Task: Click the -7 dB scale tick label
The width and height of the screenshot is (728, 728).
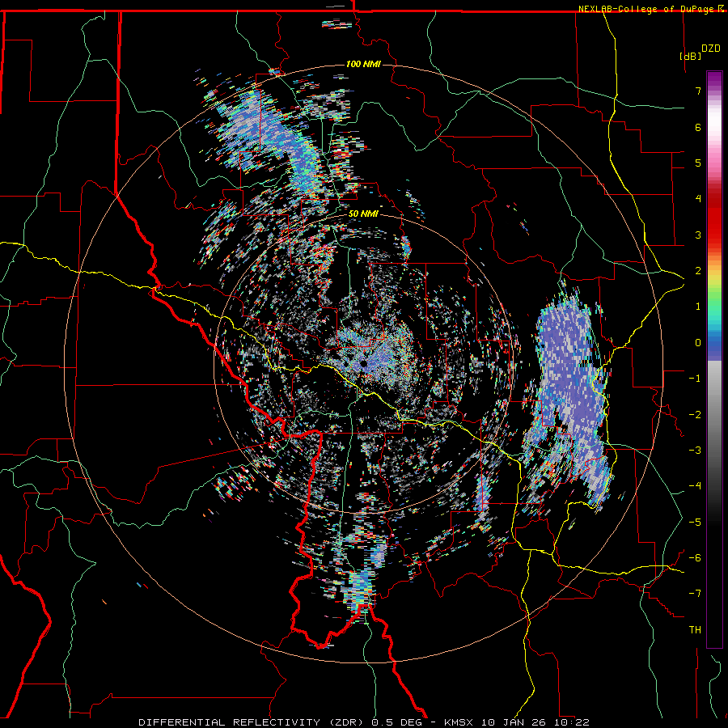Action: coord(695,594)
